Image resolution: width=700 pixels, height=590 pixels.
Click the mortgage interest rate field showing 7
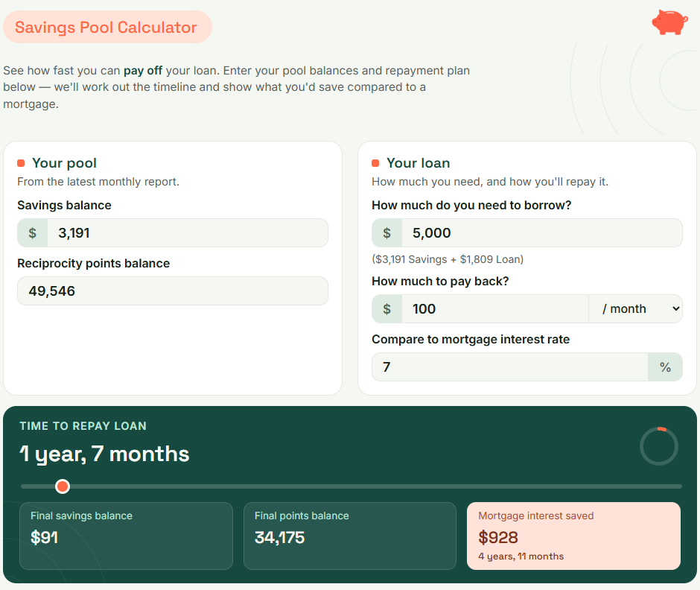click(x=510, y=367)
